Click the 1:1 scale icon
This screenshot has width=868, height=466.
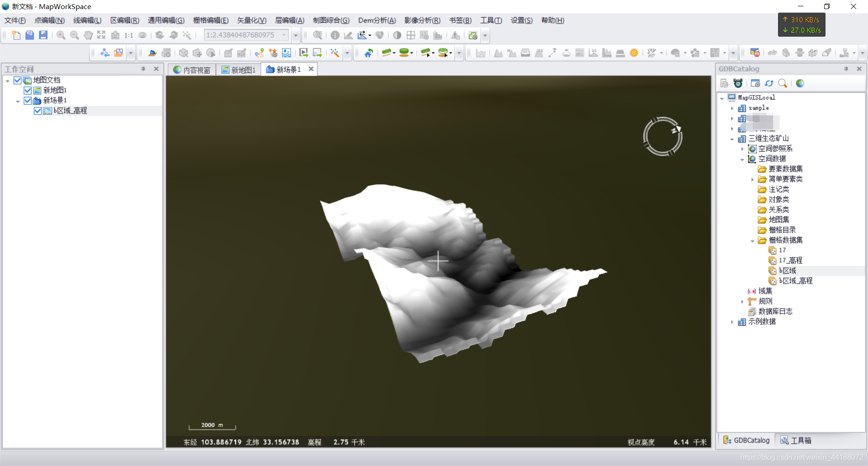click(129, 35)
